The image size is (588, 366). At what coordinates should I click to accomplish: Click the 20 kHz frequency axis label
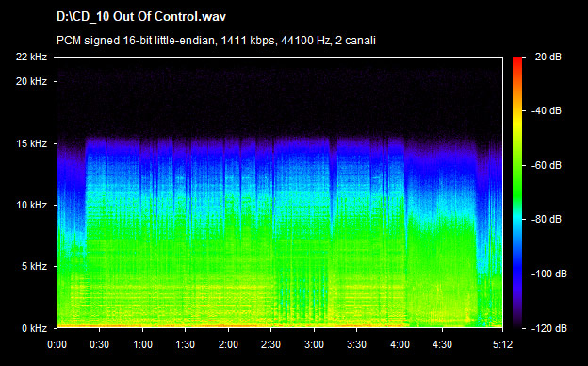31,81
